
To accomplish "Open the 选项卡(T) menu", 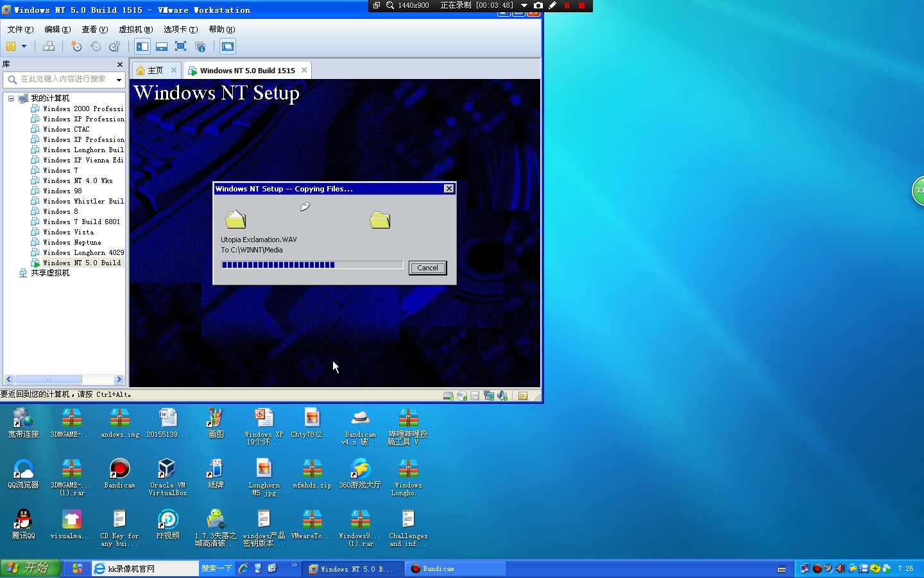I will pos(181,30).
